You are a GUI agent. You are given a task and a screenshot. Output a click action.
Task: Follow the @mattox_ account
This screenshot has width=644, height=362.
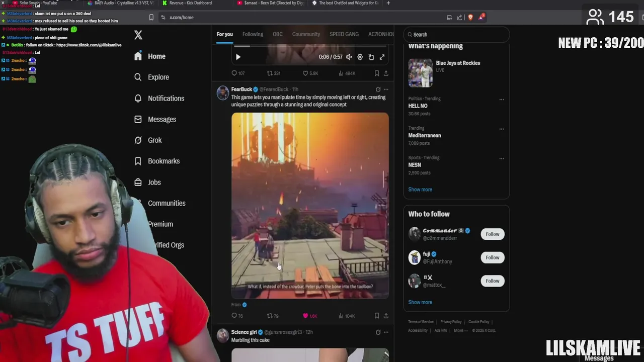492,281
